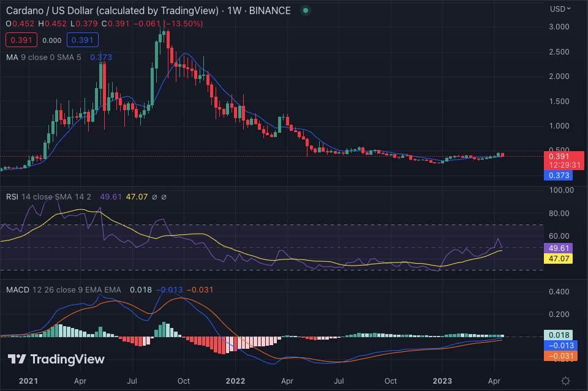588x391 pixels.
Task: Click the 0.373 MA legend value
Action: tap(101, 58)
